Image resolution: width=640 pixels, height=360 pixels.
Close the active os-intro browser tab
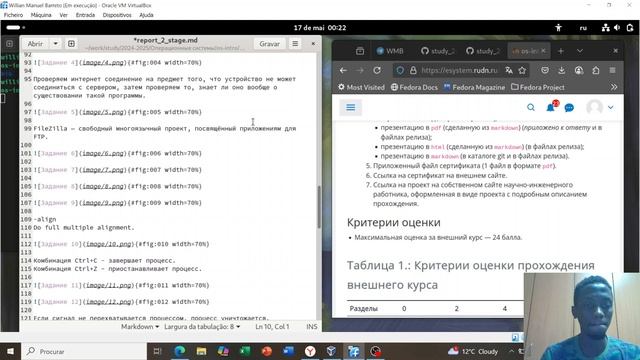[543, 51]
